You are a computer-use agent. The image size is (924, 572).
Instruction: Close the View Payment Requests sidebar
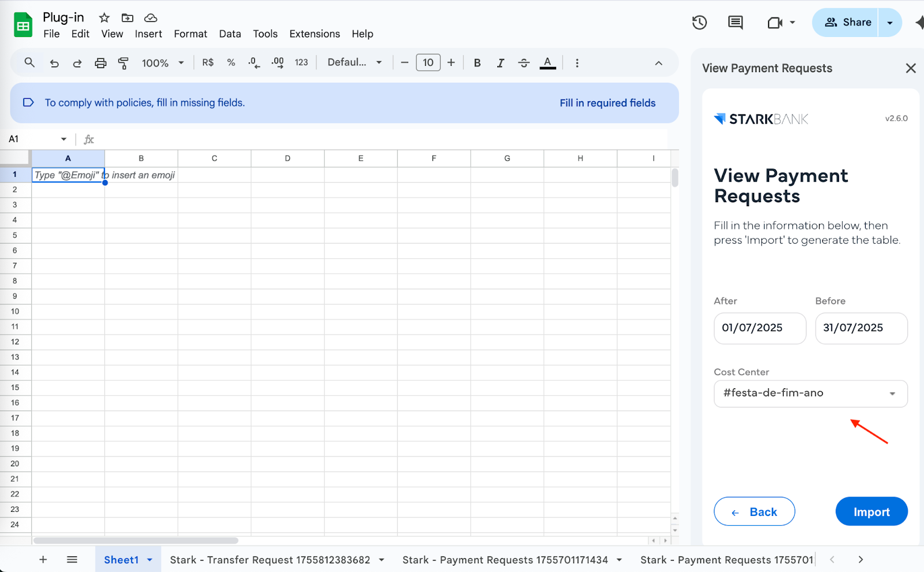911,68
